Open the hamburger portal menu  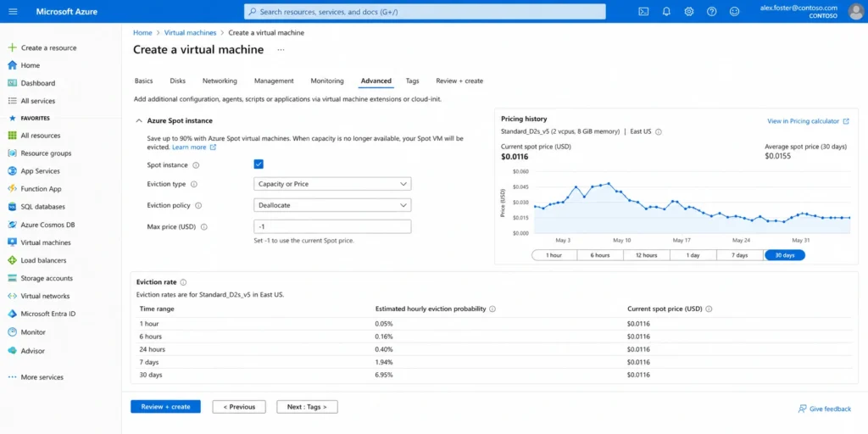click(13, 12)
